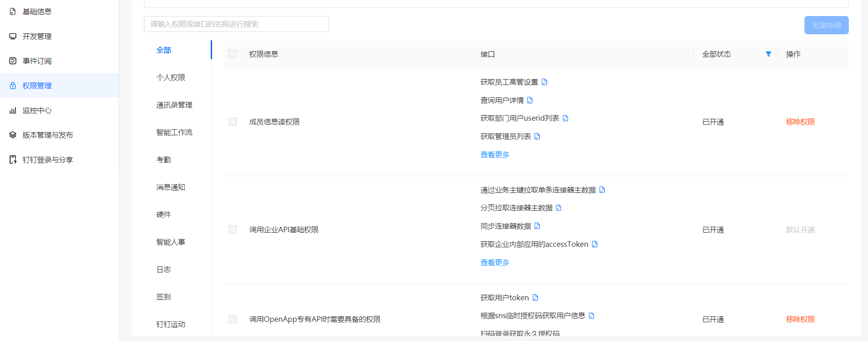Open doc icon for 分页拉取连接器主数据
Image resolution: width=868 pixels, height=341 pixels.
[x=559, y=208]
